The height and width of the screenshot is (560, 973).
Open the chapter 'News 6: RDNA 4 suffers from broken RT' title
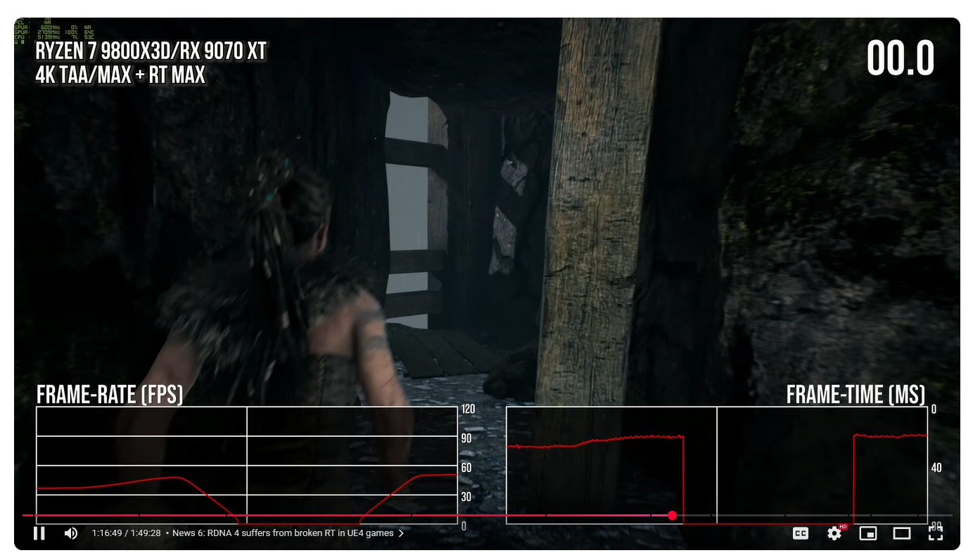283,533
